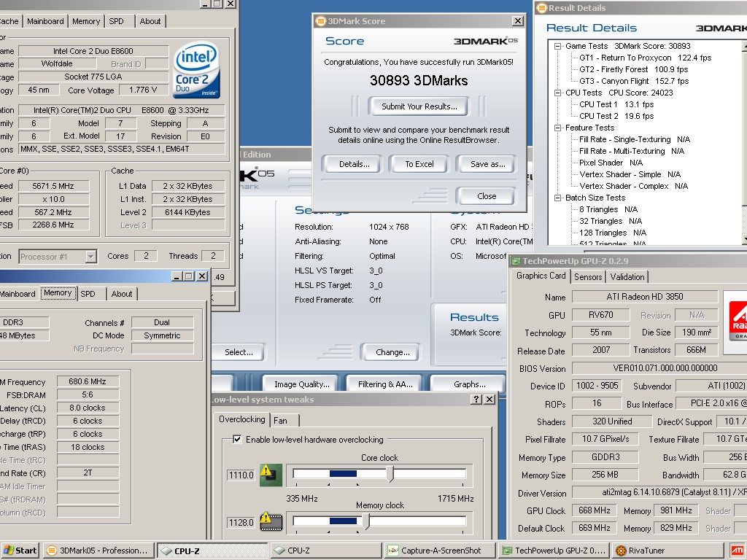Screen dimensions: 747x560
Task: Open the low-level tweaks help question mark button
Action: [476, 399]
